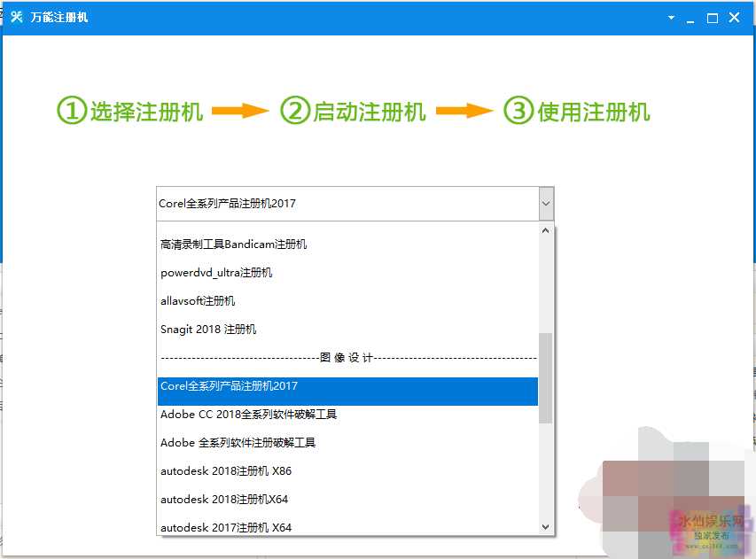Click step ③ 使用注册机 label

pos(577,112)
